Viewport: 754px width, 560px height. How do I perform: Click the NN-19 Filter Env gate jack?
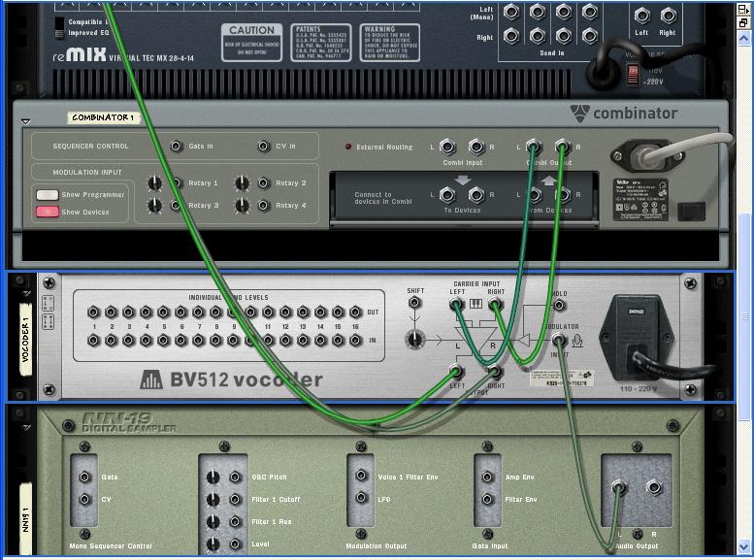click(x=487, y=500)
